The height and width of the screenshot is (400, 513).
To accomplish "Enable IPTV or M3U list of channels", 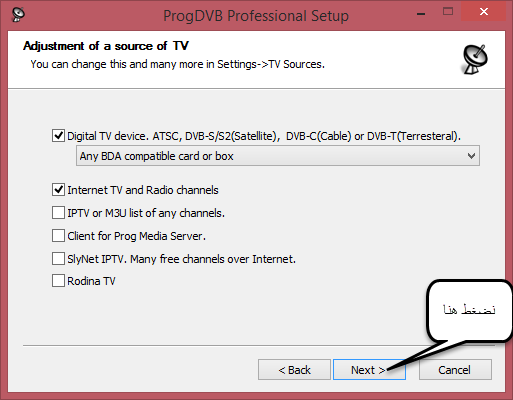I will tap(58, 212).
